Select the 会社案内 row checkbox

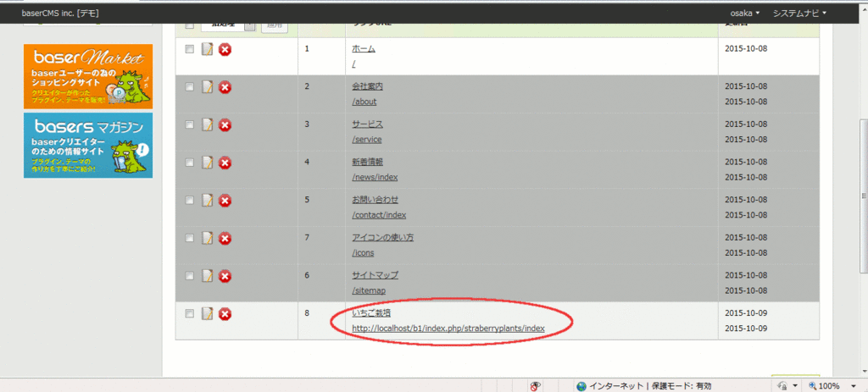click(189, 87)
